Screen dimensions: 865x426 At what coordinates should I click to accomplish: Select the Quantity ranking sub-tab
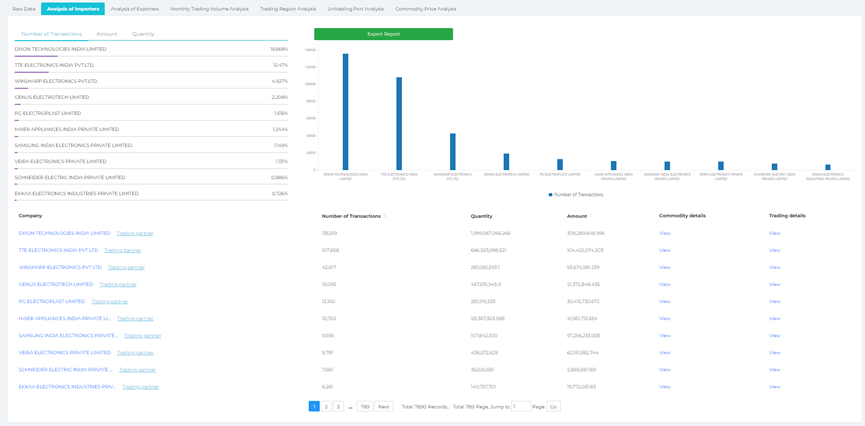click(143, 34)
